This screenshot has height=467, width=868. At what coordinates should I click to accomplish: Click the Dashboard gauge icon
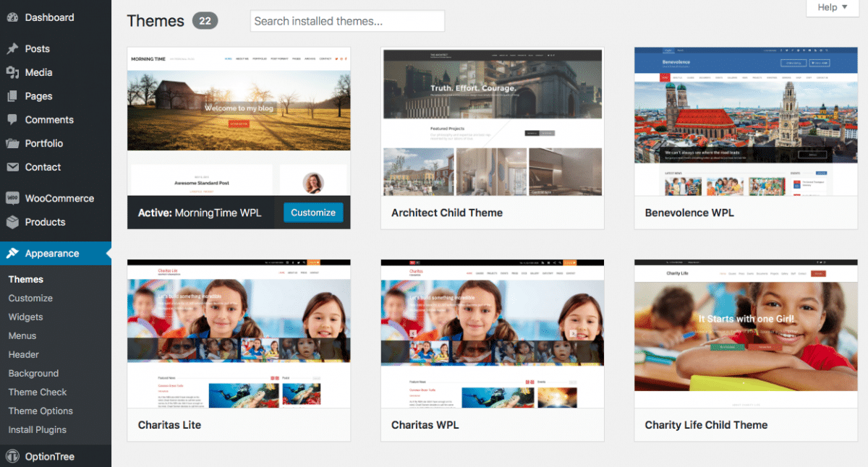pos(12,17)
